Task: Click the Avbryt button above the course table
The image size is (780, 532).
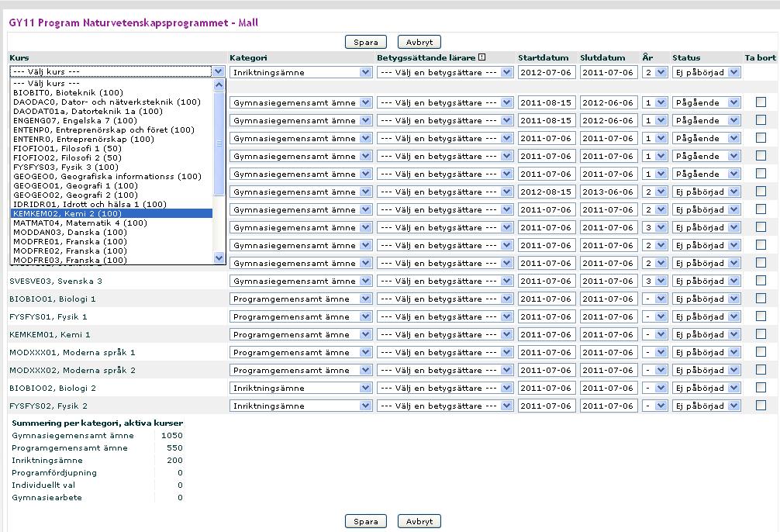Action: pyautogui.click(x=419, y=43)
